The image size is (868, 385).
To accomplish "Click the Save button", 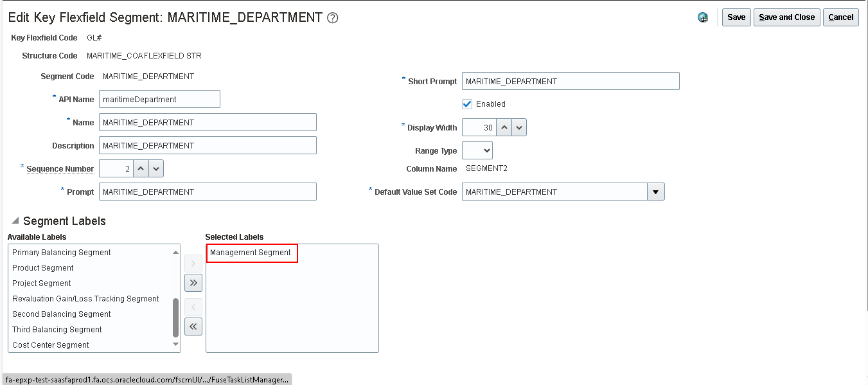I will pyautogui.click(x=736, y=17).
